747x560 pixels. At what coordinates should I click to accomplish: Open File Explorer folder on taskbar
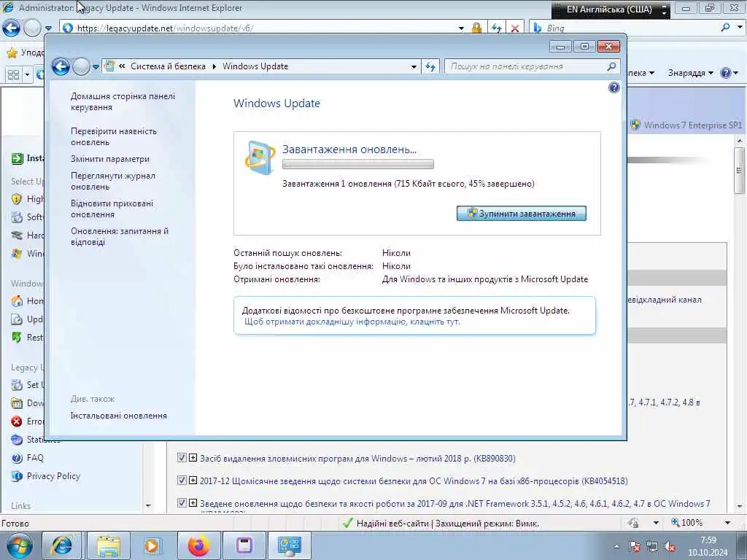[108, 545]
